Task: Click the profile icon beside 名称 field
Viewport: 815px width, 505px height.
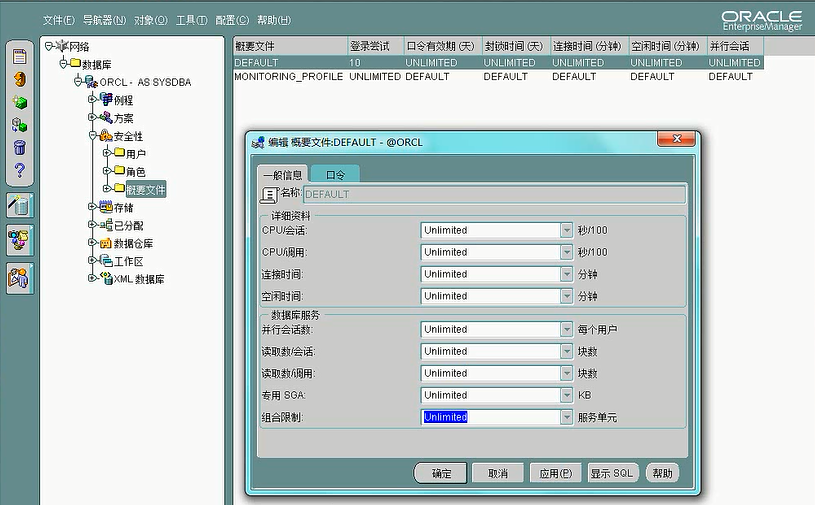Action: click(x=269, y=195)
